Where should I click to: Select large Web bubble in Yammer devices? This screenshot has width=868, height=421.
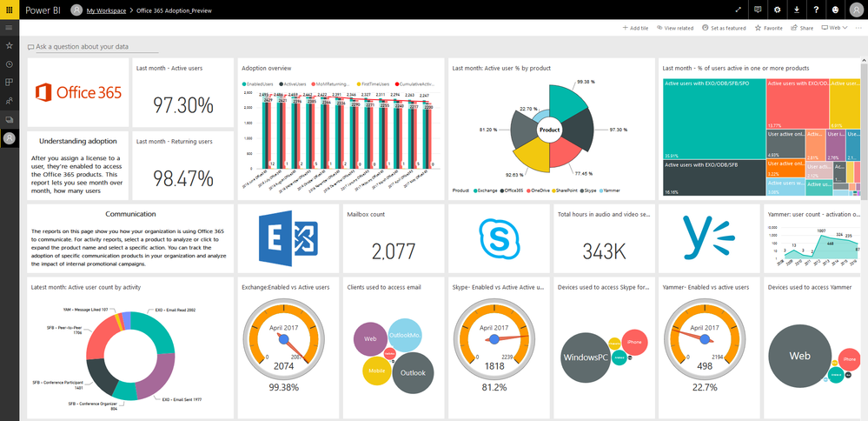point(799,356)
